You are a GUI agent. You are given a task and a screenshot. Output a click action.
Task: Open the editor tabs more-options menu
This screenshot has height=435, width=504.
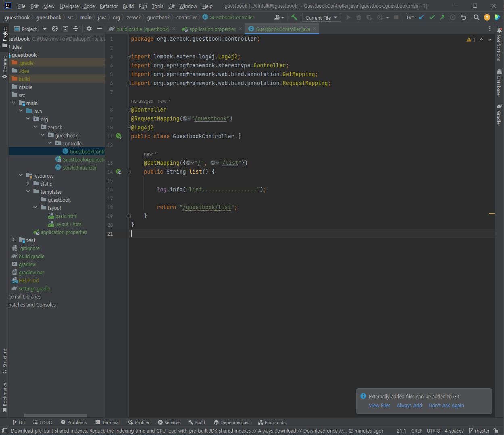pyautogui.click(x=490, y=29)
